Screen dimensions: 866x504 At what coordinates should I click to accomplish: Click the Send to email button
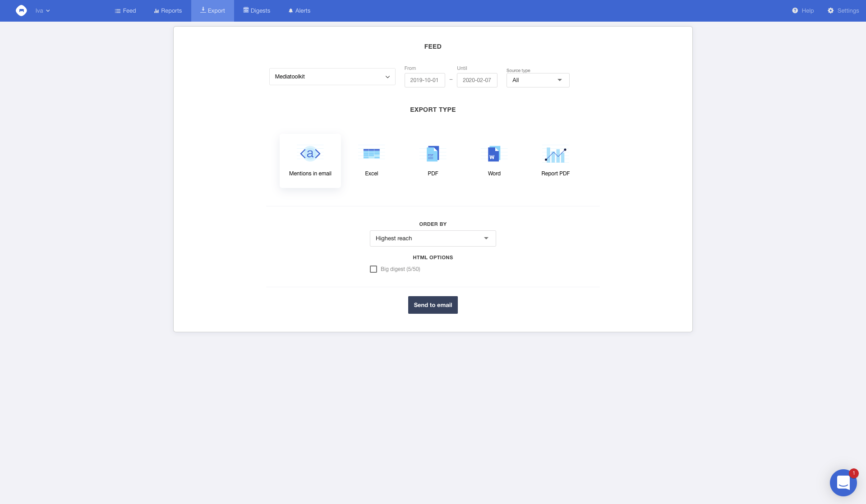click(433, 305)
